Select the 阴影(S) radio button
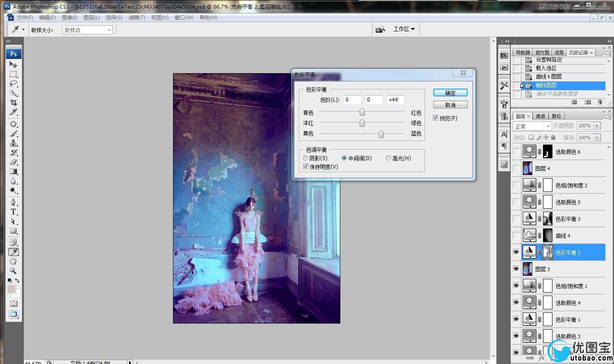The image size is (614, 364). click(305, 158)
